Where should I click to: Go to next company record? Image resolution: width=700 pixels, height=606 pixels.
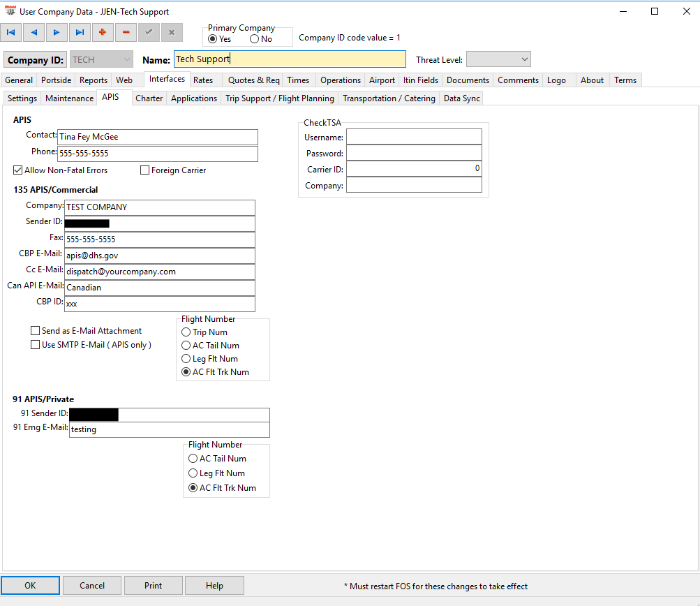(x=57, y=32)
